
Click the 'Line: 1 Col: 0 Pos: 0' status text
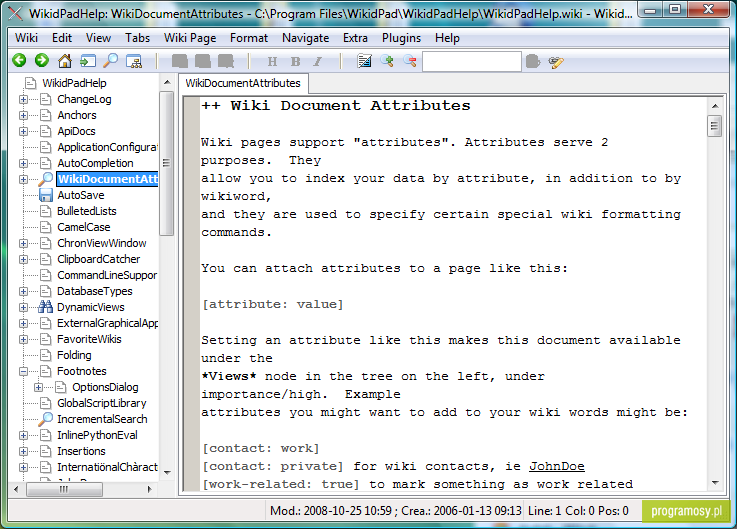coord(578,511)
